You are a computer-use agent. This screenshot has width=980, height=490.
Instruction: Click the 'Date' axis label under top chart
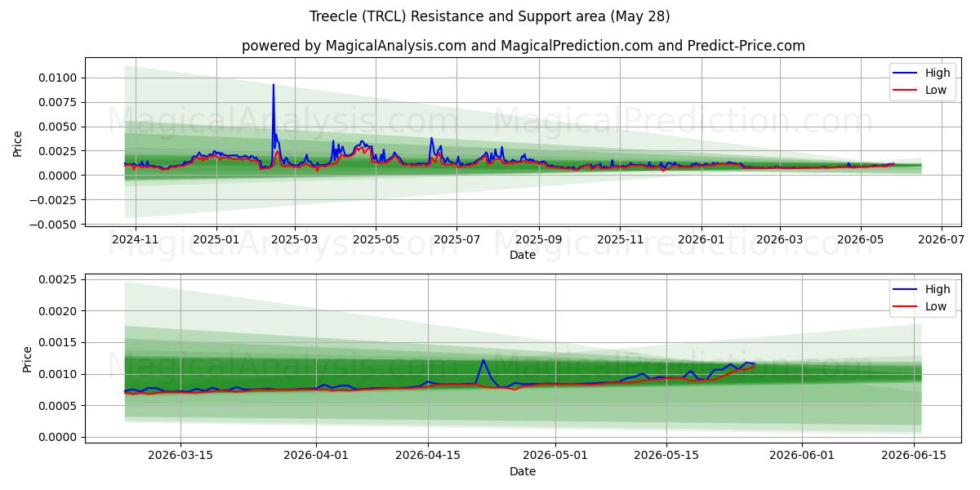(x=523, y=255)
